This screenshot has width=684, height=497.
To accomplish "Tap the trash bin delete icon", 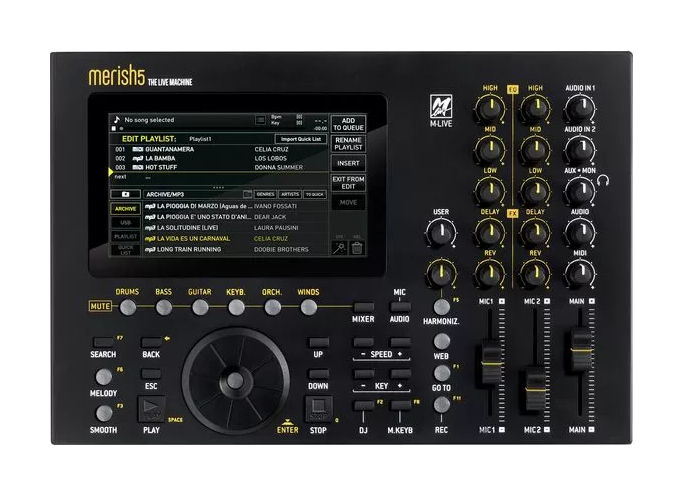I will tap(357, 248).
